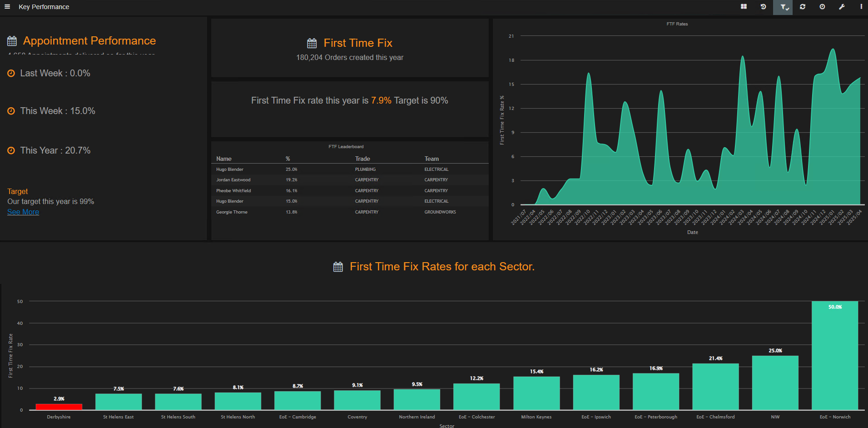This screenshot has width=868, height=428.
Task: Refresh the dashboard with sync icon
Action: coord(803,7)
